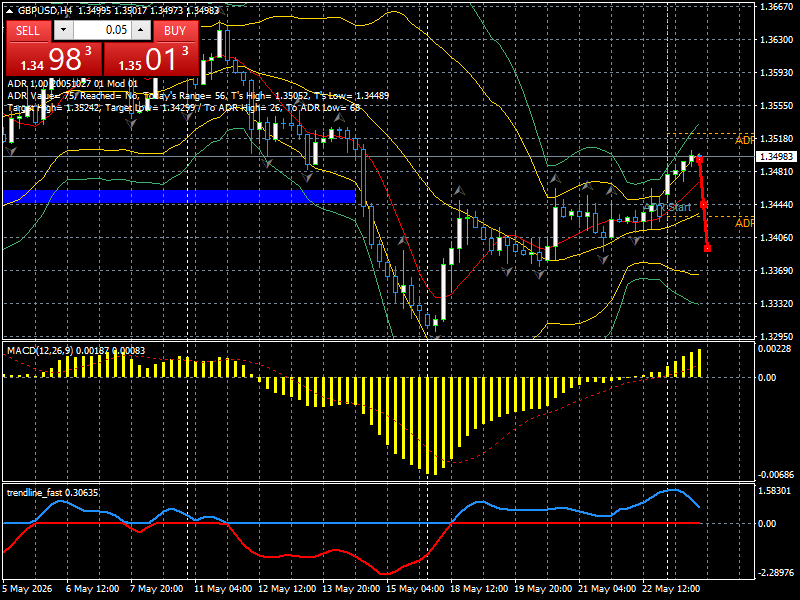The width and height of the screenshot is (800, 600).
Task: Select middle red square of red trendline
Action: (704, 205)
